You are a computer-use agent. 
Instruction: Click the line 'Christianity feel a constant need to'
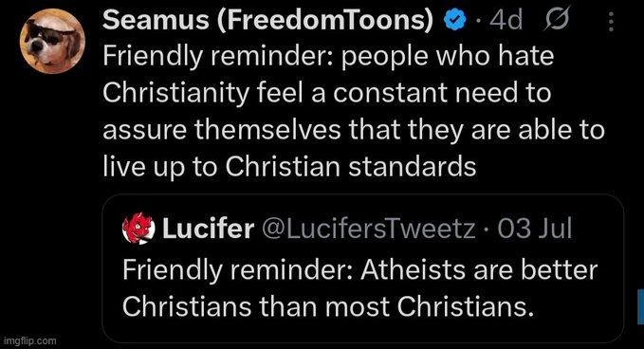(326, 93)
